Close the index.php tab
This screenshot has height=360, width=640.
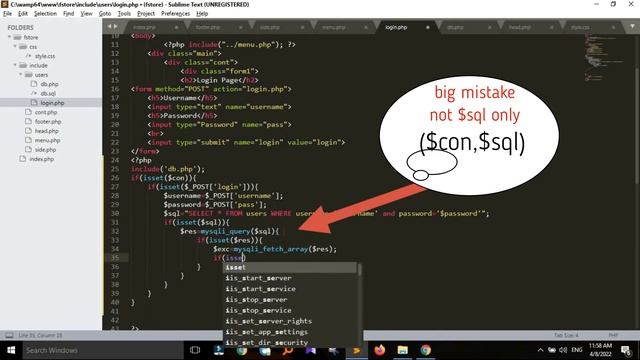tap(176, 27)
